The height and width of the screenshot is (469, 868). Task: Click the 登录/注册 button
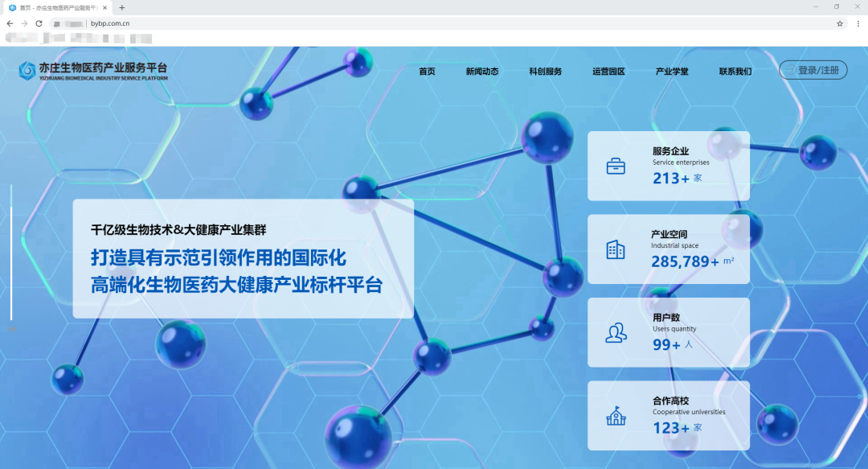(813, 70)
